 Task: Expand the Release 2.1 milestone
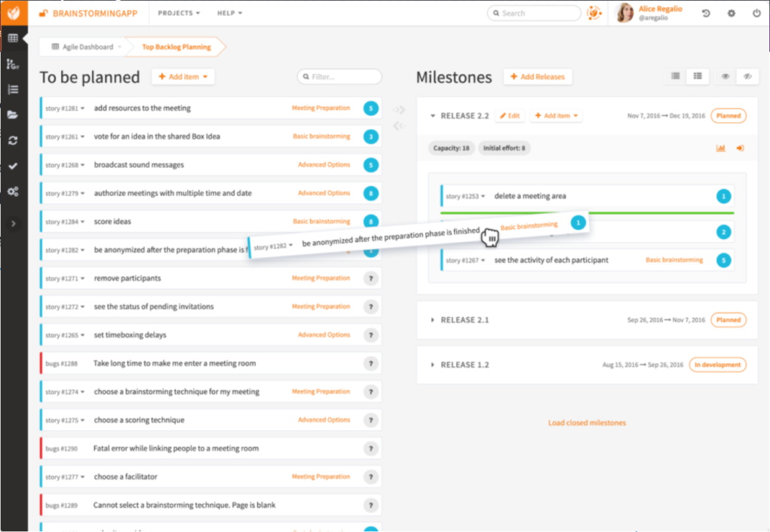[x=433, y=320]
